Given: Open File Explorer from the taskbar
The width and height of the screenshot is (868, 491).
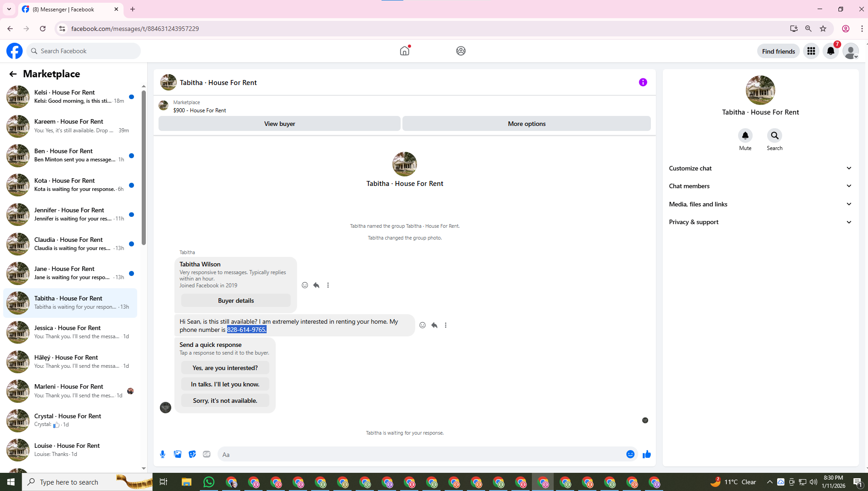Looking at the screenshot, I should click(186, 482).
